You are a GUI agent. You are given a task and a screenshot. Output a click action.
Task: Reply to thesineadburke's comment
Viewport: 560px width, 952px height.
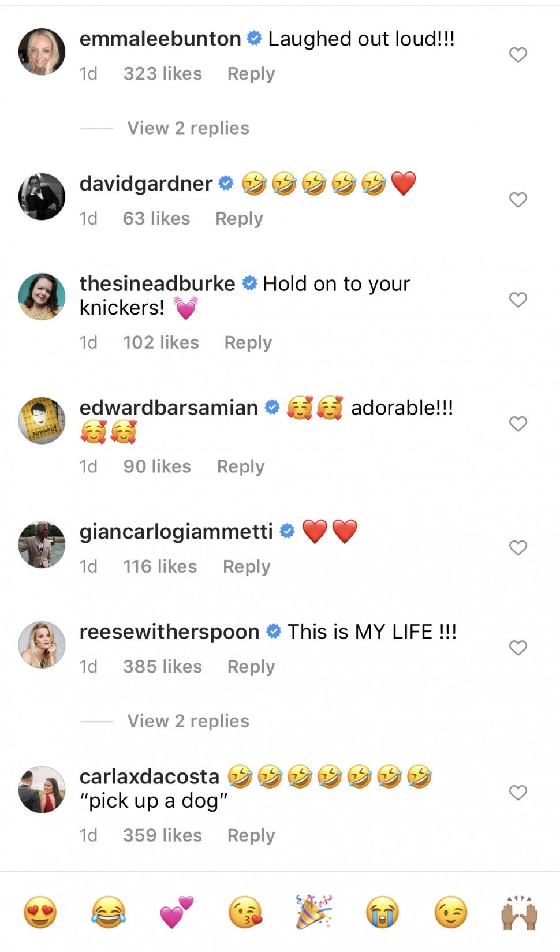point(248,343)
